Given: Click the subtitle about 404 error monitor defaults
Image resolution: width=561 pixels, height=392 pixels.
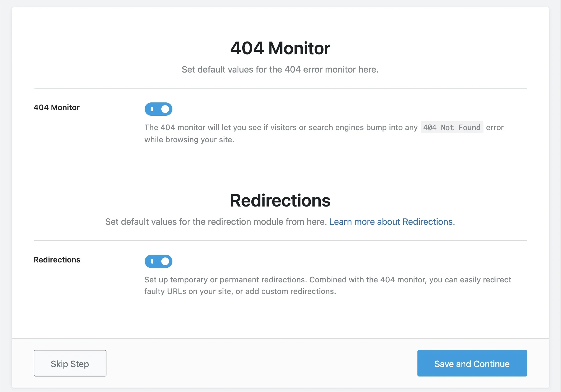Looking at the screenshot, I should pos(280,69).
